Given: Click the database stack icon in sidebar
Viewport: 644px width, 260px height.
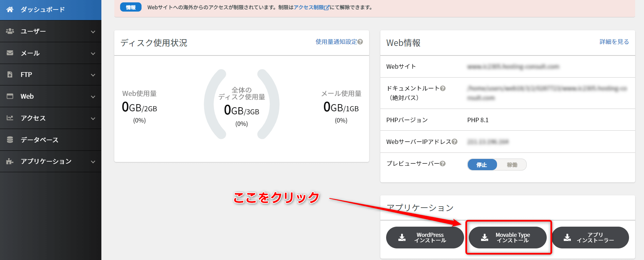Looking at the screenshot, I should pyautogui.click(x=10, y=140).
